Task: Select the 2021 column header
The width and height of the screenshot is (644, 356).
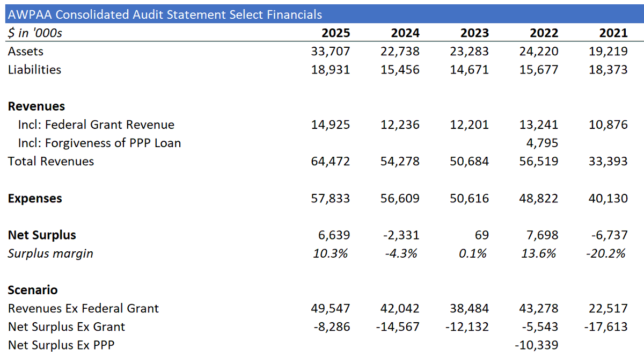Action: [x=613, y=33]
